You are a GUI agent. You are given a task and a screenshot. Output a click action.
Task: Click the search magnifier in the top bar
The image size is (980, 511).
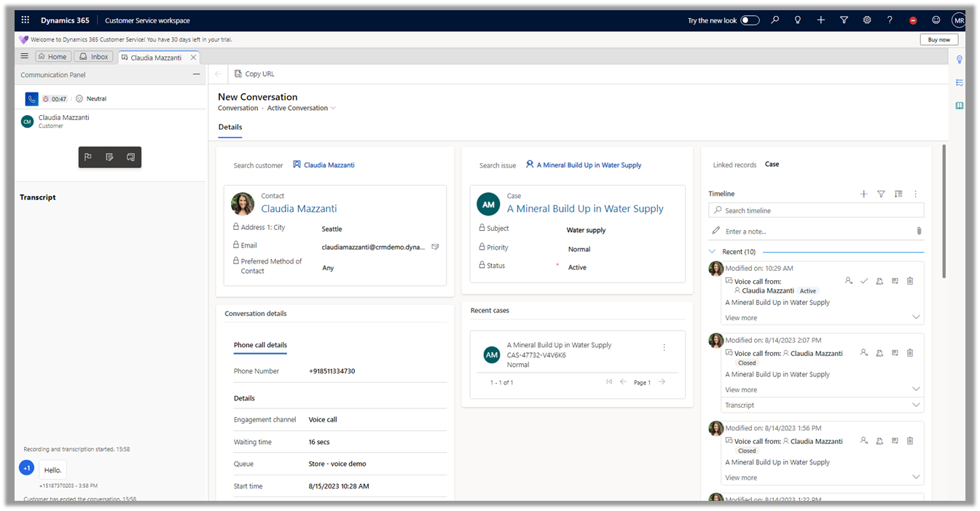[x=775, y=20]
